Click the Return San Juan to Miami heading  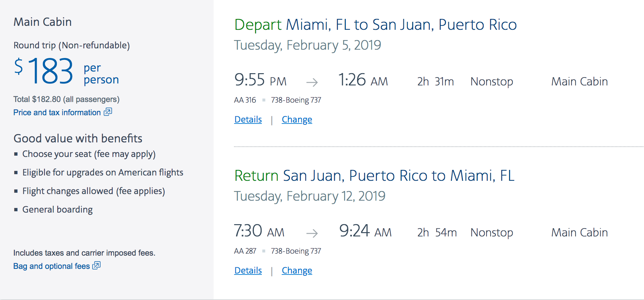click(x=374, y=176)
